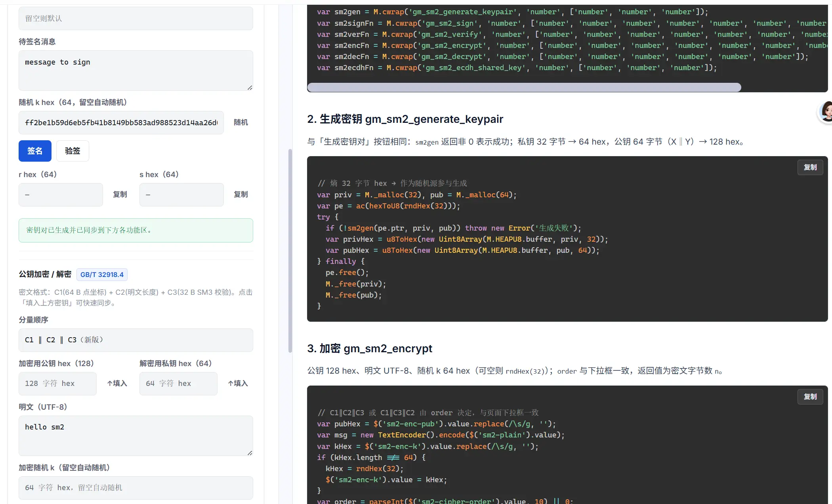Copy the r hex value

(x=120, y=195)
